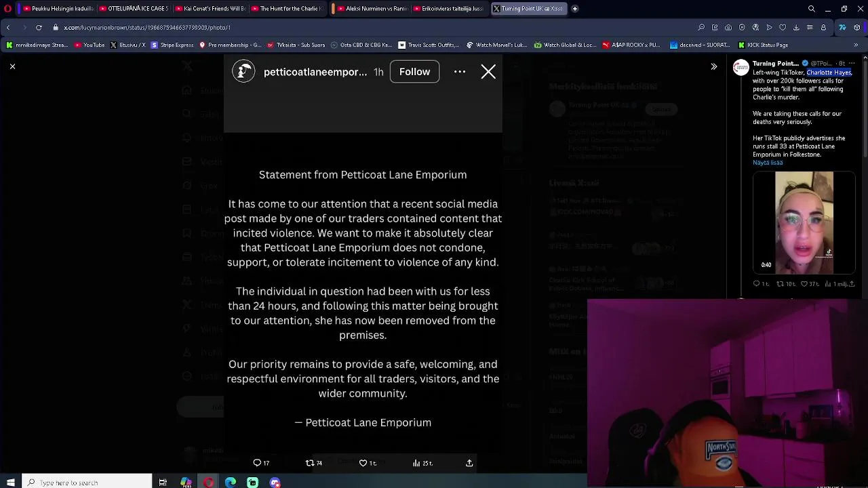Close the photo viewer at top left

coord(12,66)
